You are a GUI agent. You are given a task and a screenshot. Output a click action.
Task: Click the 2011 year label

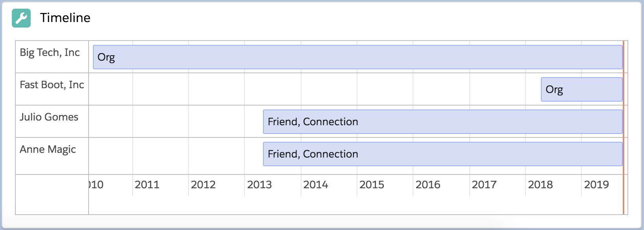tap(148, 184)
